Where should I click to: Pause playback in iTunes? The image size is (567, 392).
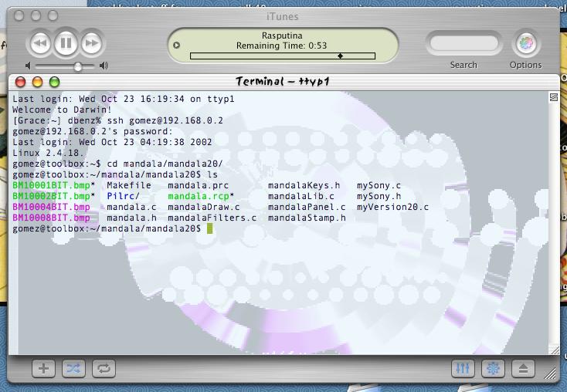pos(66,43)
